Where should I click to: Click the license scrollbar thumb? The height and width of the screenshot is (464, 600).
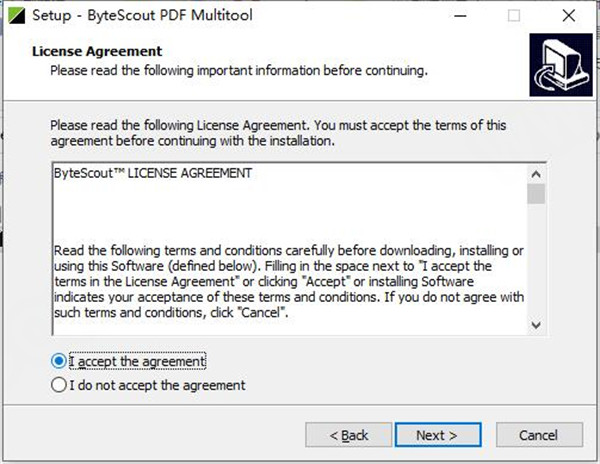click(536, 194)
